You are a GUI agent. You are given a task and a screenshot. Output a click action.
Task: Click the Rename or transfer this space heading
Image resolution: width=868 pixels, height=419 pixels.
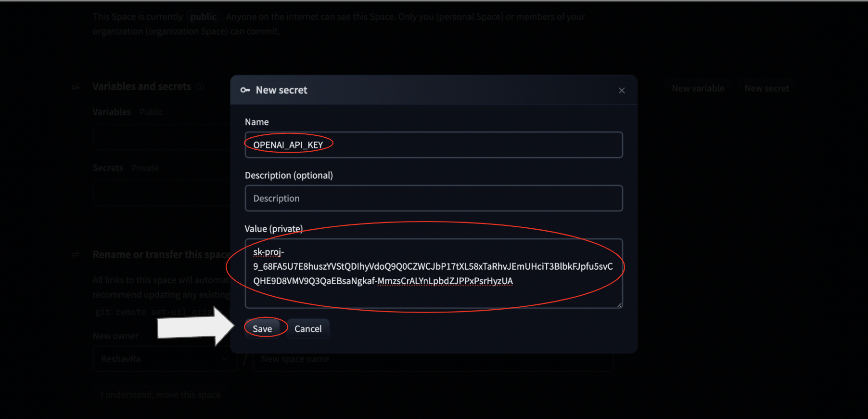pyautogui.click(x=161, y=254)
